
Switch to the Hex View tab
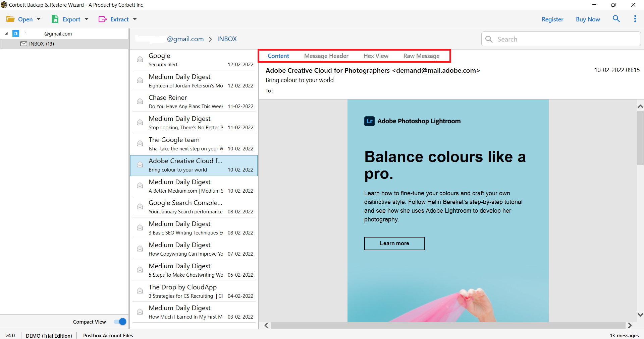point(376,56)
